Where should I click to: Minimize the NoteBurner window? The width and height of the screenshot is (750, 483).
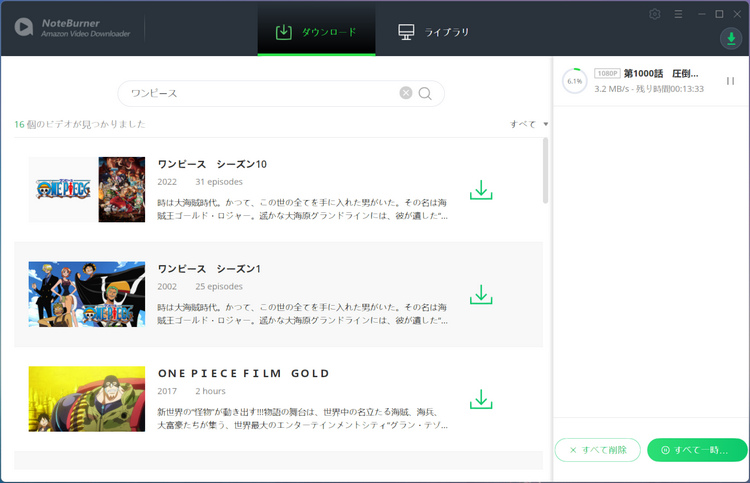pos(702,14)
